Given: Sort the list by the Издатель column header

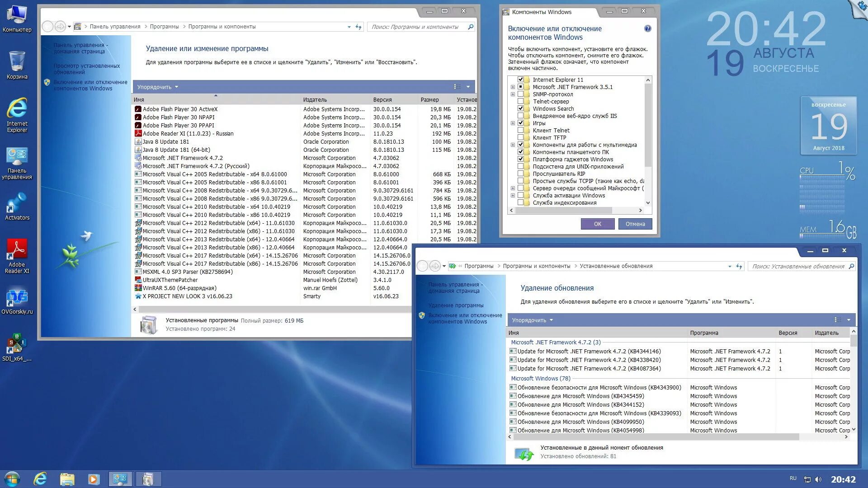Looking at the screenshot, I should 315,99.
